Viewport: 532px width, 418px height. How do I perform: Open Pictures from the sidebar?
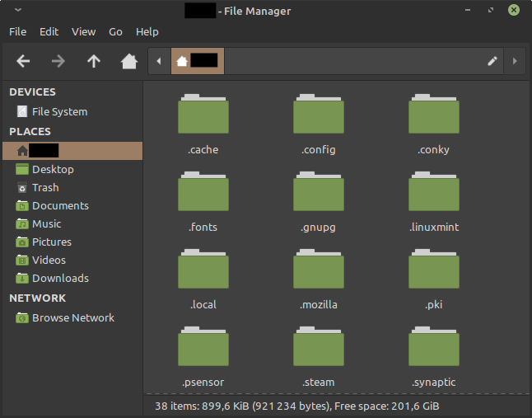[x=72, y=242]
